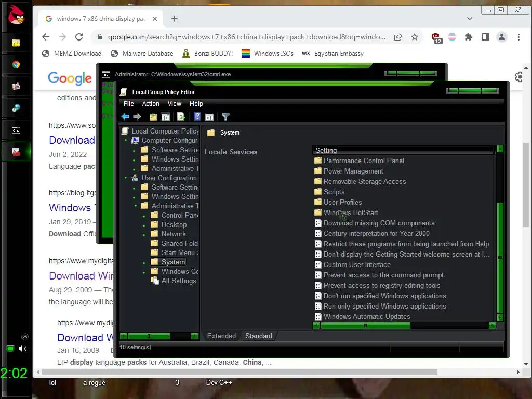
Task: Collapse the Computer Configuration tree node
Action: click(126, 140)
